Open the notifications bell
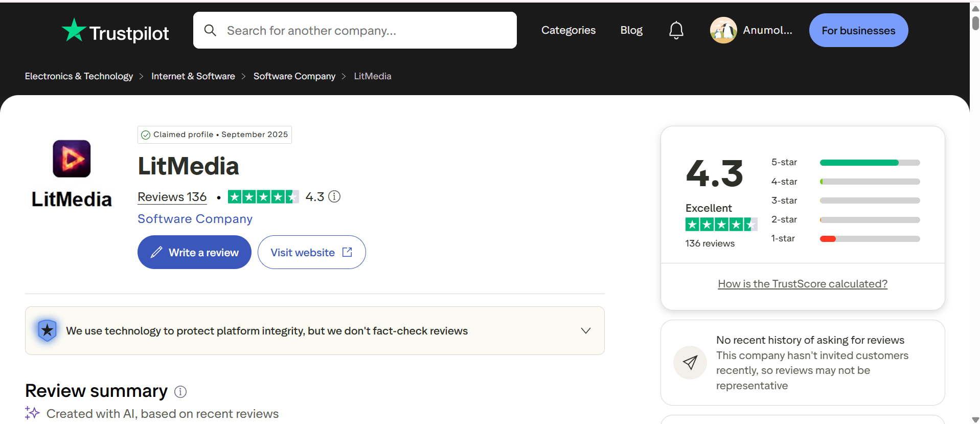Screen dimensions: 980x424 676,30
